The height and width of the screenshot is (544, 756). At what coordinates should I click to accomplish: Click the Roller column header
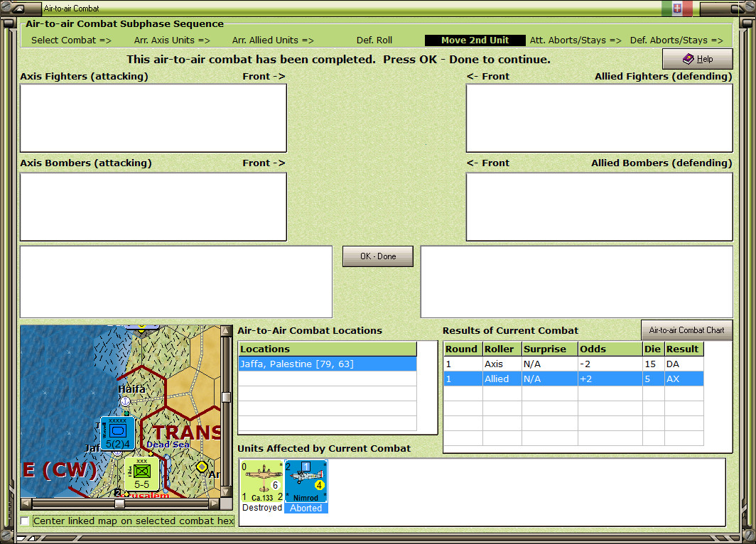coord(502,349)
